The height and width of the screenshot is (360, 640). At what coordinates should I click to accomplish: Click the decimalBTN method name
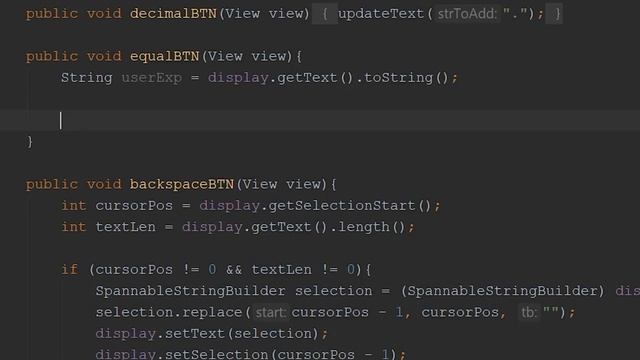173,14
